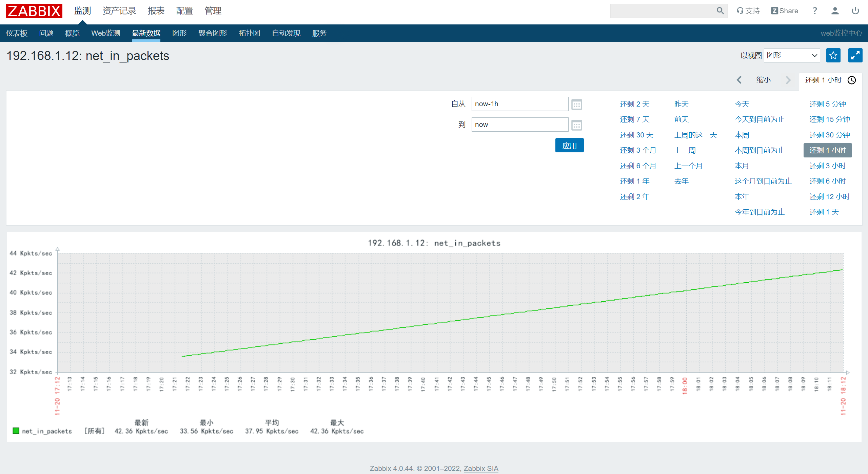Focus the 自从 now-1h input field
This screenshot has width=868, height=474.
coord(520,104)
